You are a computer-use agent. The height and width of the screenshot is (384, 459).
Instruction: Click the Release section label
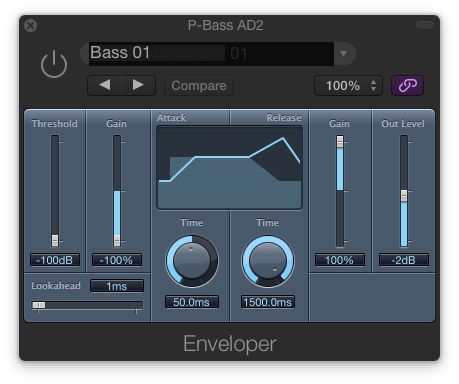click(284, 118)
